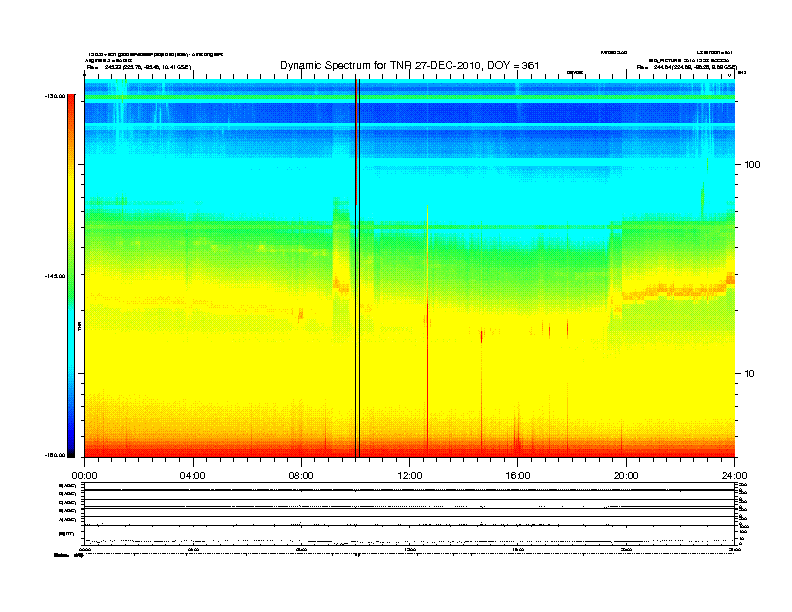Click the 24:00 time axis label

pyautogui.click(x=734, y=476)
